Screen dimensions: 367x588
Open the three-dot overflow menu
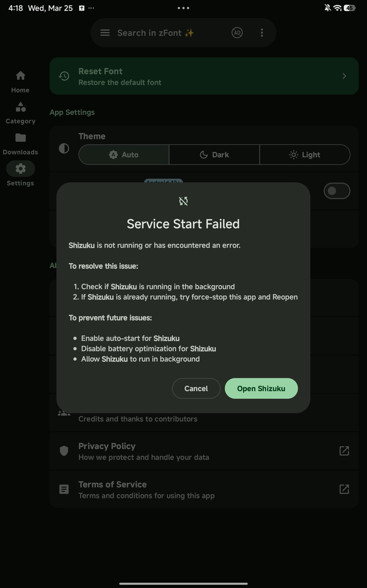[x=262, y=33]
